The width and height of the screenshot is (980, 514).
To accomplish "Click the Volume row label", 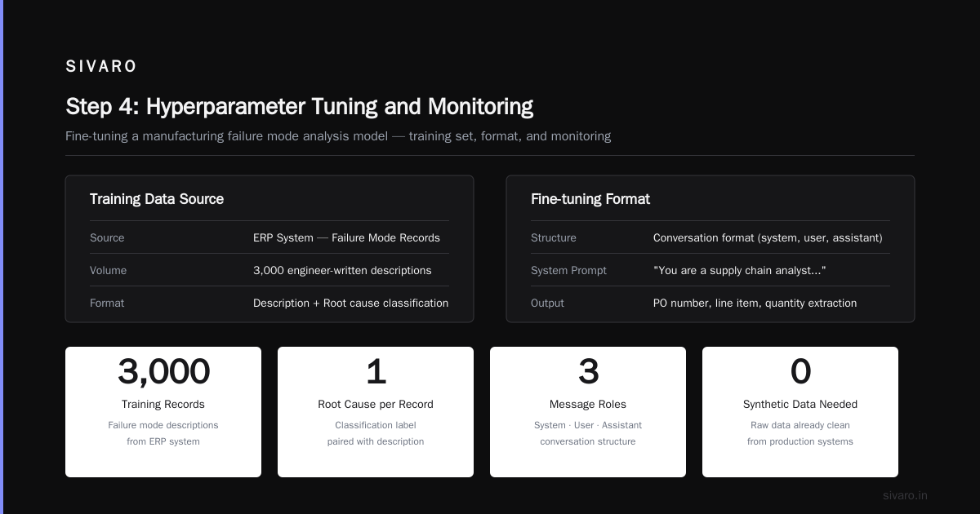I will tap(108, 270).
